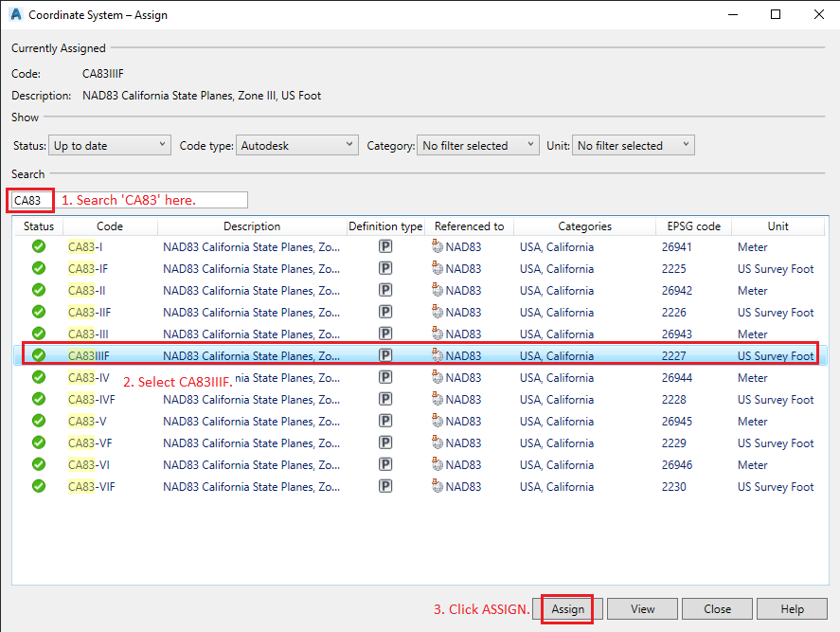Click the NAD83 datum icon in CA83-I row
Viewport: 840px width, 632px height.
tap(438, 246)
